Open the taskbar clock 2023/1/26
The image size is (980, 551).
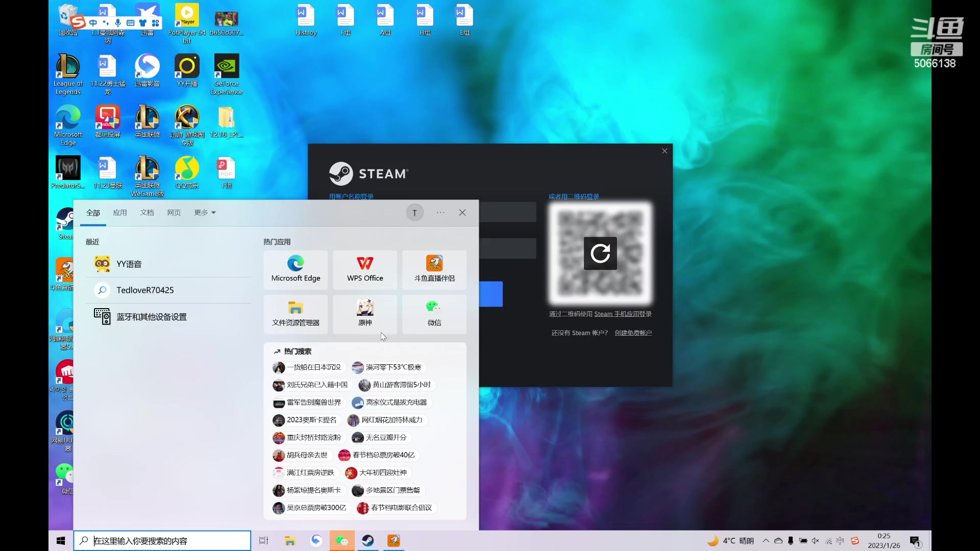click(884, 541)
